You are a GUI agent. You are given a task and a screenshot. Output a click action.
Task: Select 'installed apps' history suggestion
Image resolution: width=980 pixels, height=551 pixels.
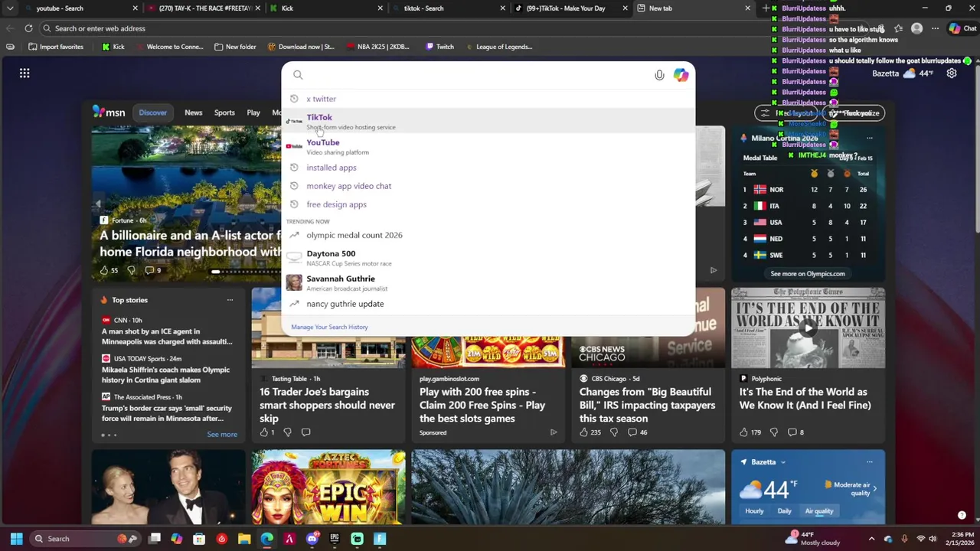488,168
